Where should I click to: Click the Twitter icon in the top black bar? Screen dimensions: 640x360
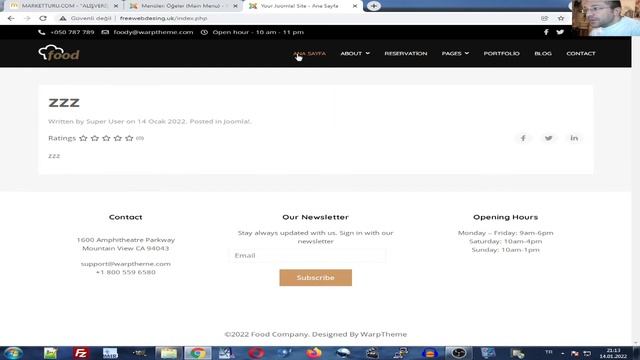[560, 32]
